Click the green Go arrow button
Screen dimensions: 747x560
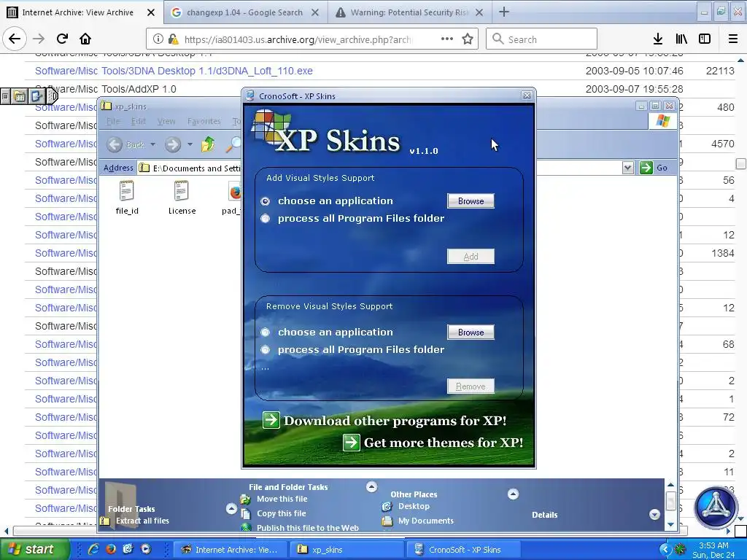coord(646,168)
